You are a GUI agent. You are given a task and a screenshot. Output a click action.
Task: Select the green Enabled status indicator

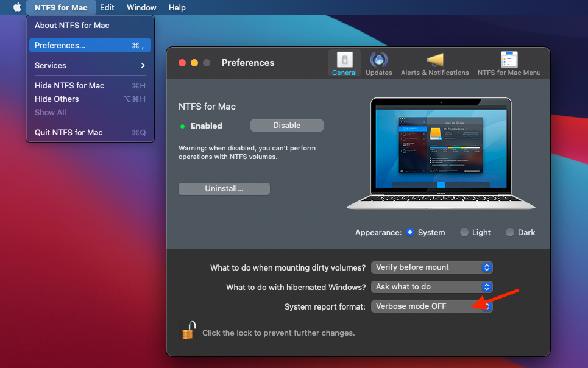click(x=182, y=126)
